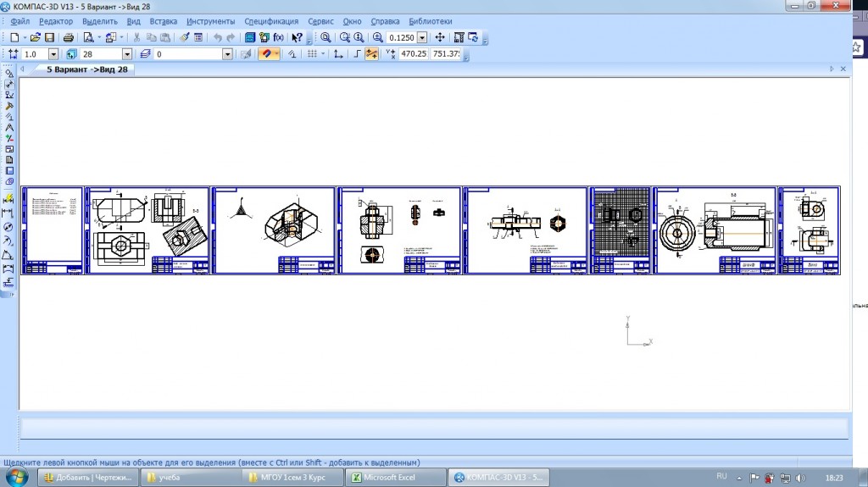
Task: Open the Dimensions tools panel
Action: coord(8,84)
